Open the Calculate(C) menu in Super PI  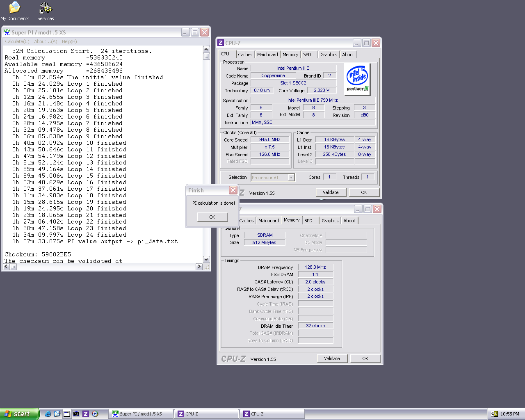[17, 41]
